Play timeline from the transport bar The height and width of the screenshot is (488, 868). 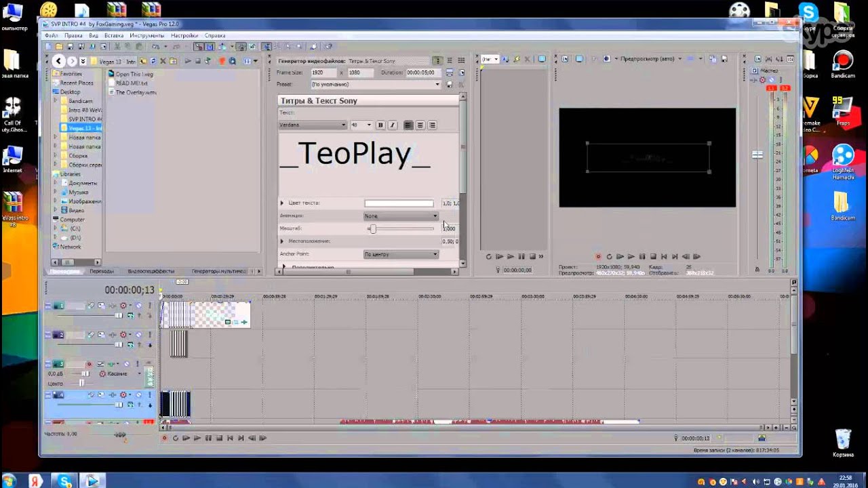(x=197, y=439)
